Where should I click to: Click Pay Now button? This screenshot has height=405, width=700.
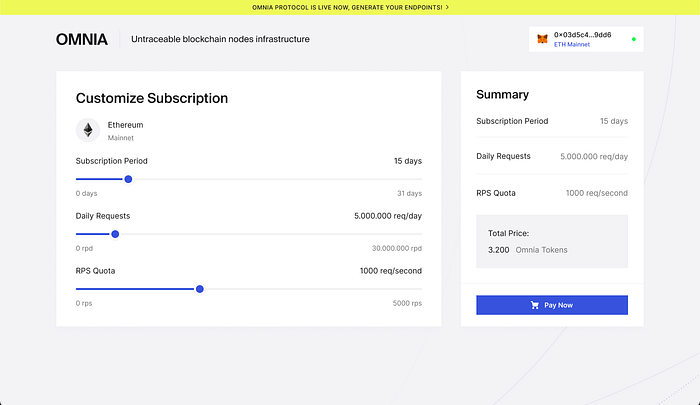(552, 305)
